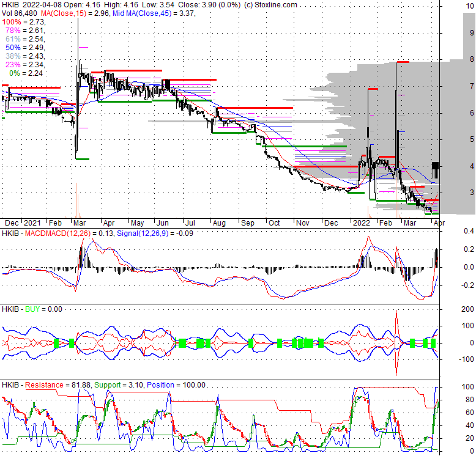This screenshot has height=456, width=476.
Task: Click the Vol 86,480 volume value
Action: coord(20,13)
